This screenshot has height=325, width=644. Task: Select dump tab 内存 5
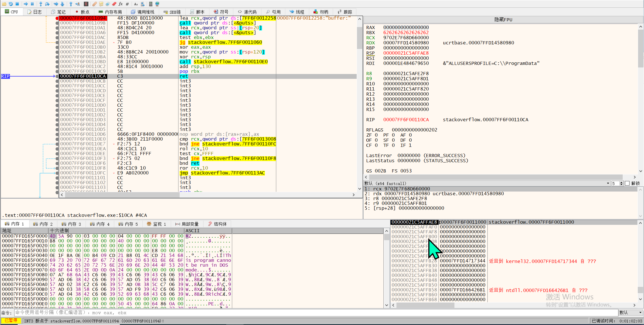pos(128,224)
